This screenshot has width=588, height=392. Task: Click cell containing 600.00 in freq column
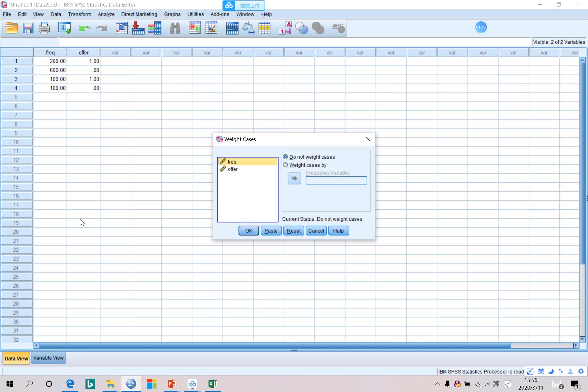50,70
